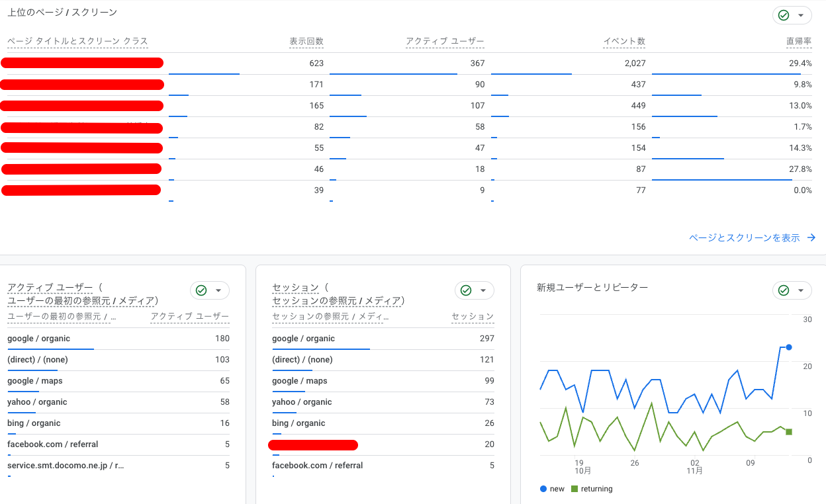Select the green end-point marker on the chart
Viewport: 826px width, 504px height.
[x=788, y=432]
